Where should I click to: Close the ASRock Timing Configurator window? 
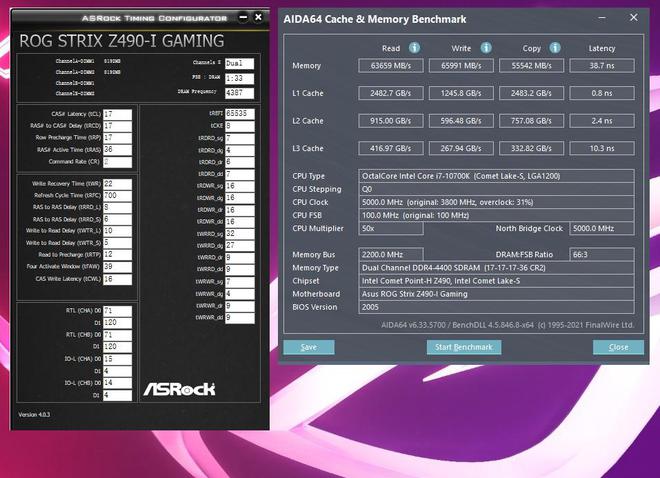(x=258, y=17)
